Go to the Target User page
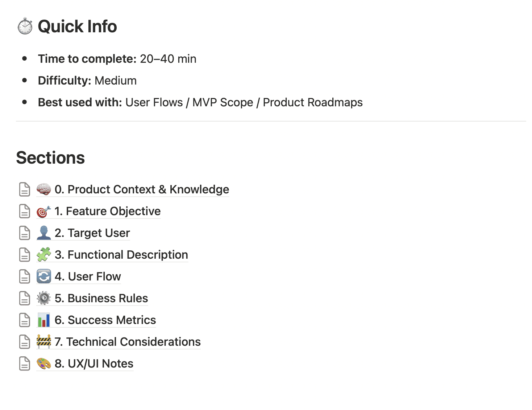The height and width of the screenshot is (410, 532). click(92, 233)
